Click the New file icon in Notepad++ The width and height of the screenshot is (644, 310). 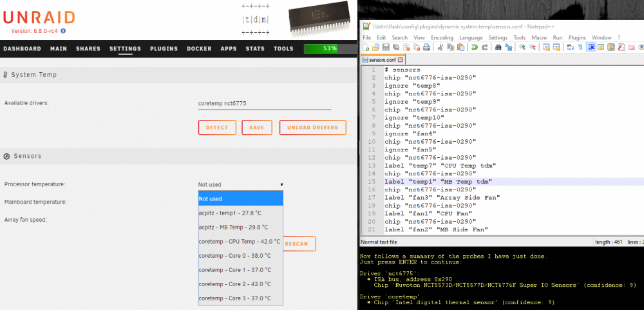[366, 47]
